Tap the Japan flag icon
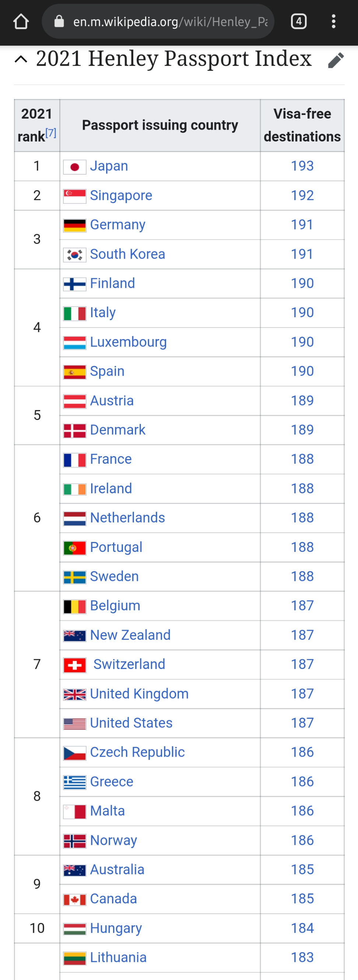The image size is (358, 980). pos(74,167)
